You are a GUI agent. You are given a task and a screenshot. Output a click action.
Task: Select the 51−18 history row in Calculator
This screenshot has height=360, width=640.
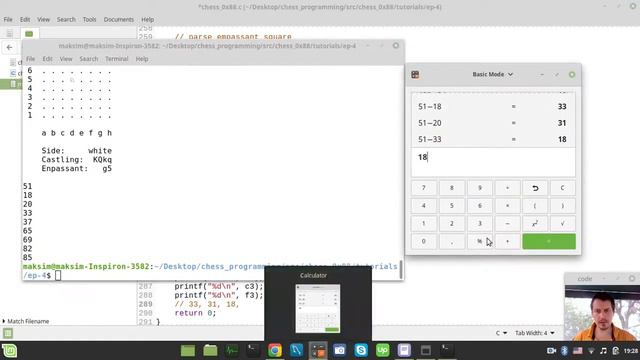point(493,107)
